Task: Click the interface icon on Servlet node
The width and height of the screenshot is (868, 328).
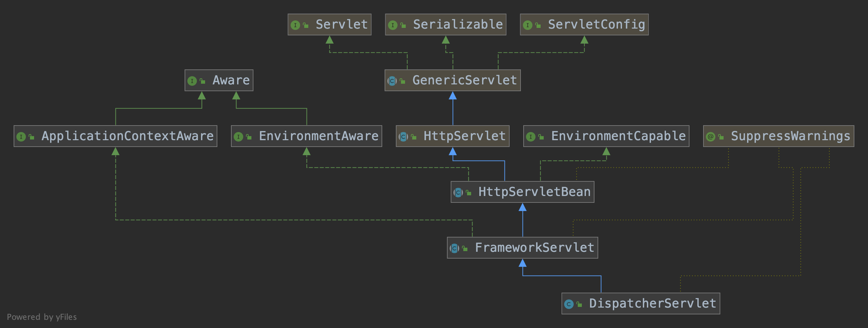Action: pyautogui.click(x=295, y=25)
